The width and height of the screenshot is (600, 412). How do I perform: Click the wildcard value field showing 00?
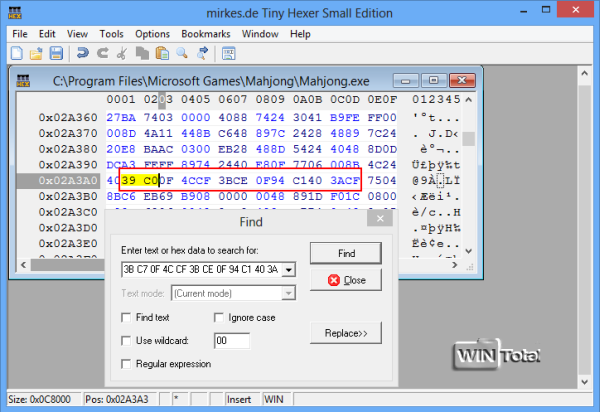click(232, 340)
